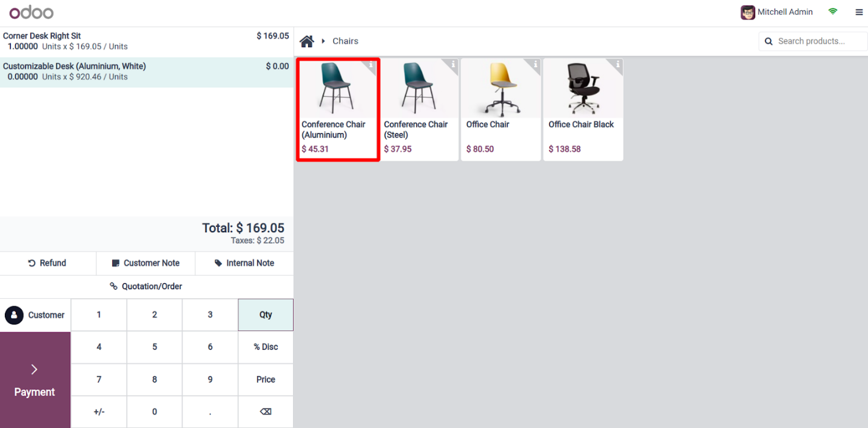Toggle the +/- sign key

click(x=99, y=412)
